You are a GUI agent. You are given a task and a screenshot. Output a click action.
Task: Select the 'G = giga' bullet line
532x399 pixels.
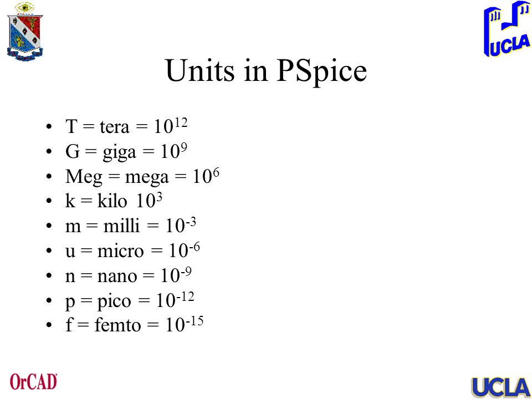click(126, 151)
